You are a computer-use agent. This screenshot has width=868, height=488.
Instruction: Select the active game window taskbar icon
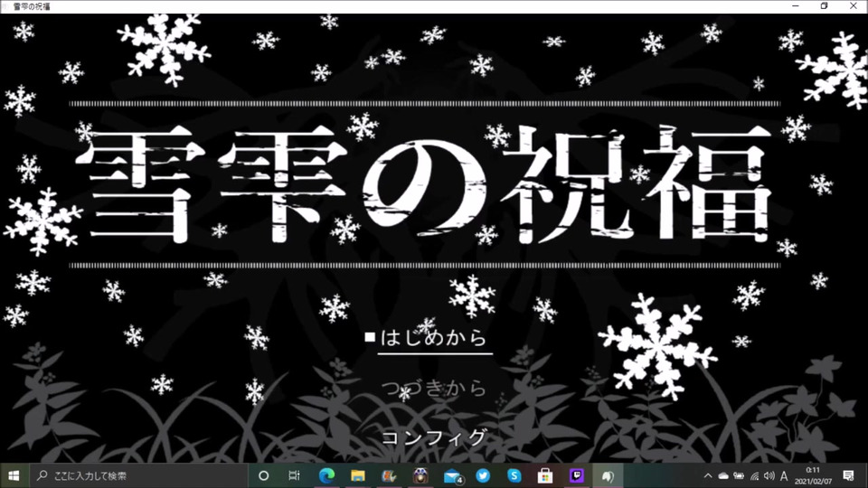click(x=608, y=476)
